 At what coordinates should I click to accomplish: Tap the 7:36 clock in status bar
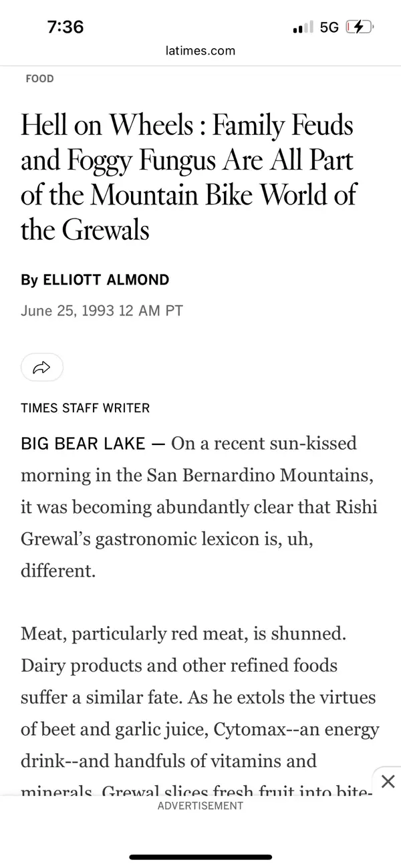[x=65, y=27]
